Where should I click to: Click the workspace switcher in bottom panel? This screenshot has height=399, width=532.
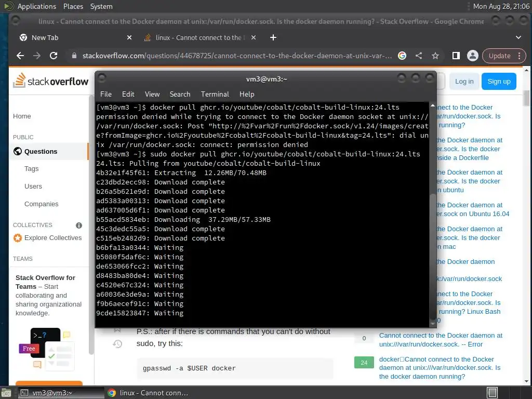point(493,393)
